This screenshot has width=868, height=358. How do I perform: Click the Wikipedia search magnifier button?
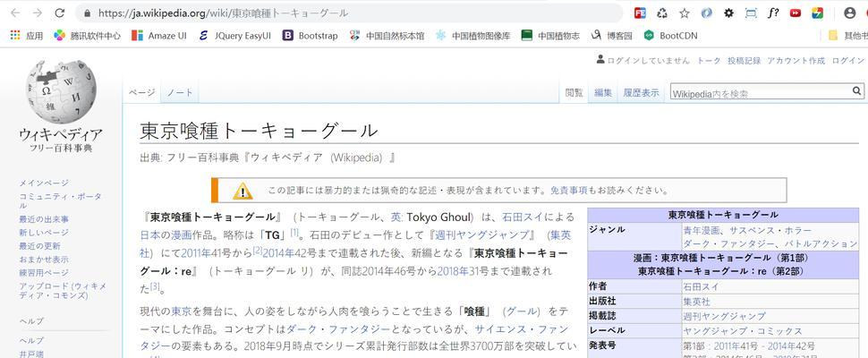[856, 90]
